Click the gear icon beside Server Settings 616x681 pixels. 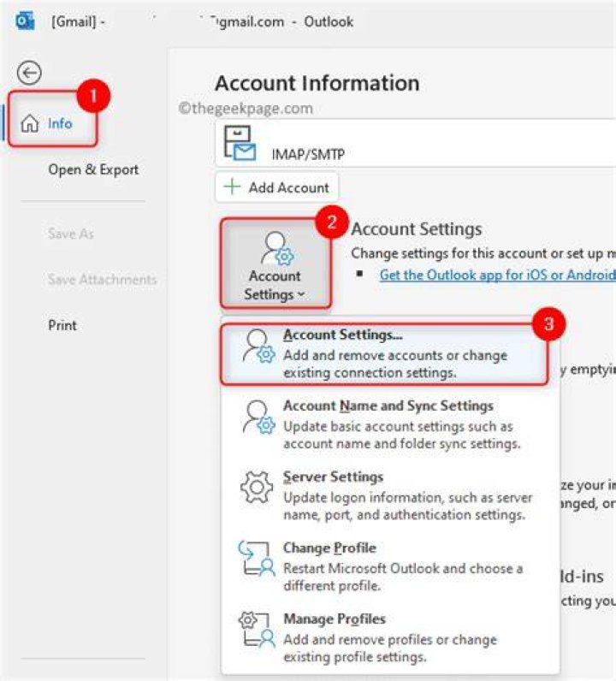click(257, 488)
